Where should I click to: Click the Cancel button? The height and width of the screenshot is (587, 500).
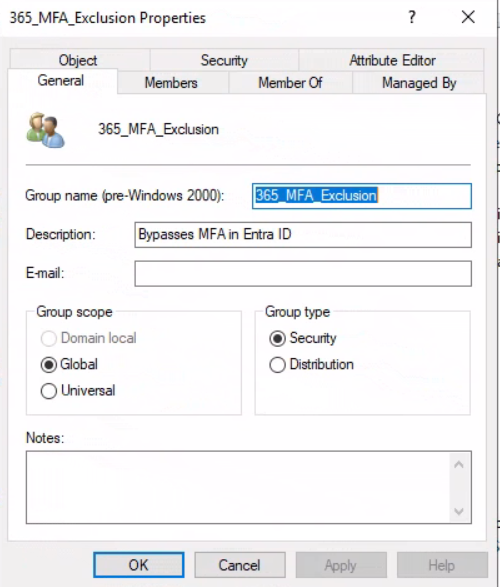coord(240,565)
